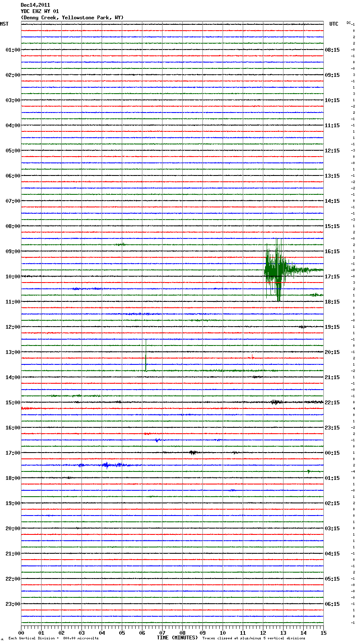Select the 10:00 MST time label

(x=13, y=277)
